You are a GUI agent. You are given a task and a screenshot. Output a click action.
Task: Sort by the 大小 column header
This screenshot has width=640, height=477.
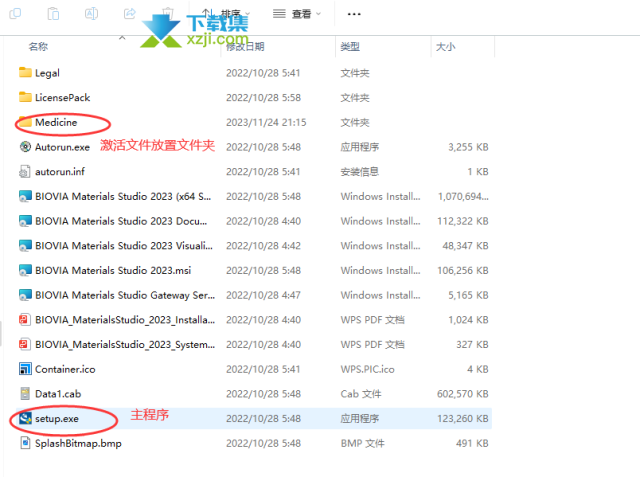click(445, 47)
